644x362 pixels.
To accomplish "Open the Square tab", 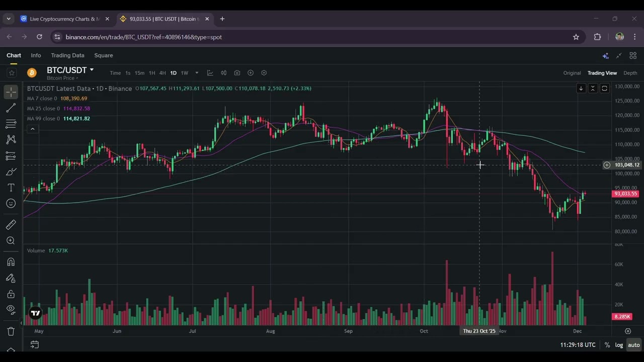I will coord(104,55).
